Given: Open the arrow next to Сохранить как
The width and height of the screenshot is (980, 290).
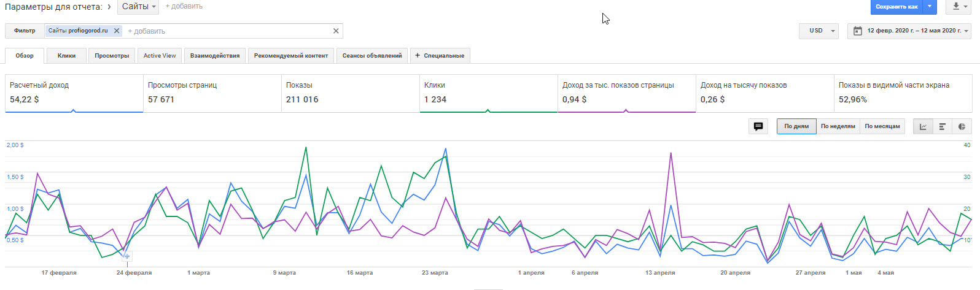Looking at the screenshot, I should [930, 7].
